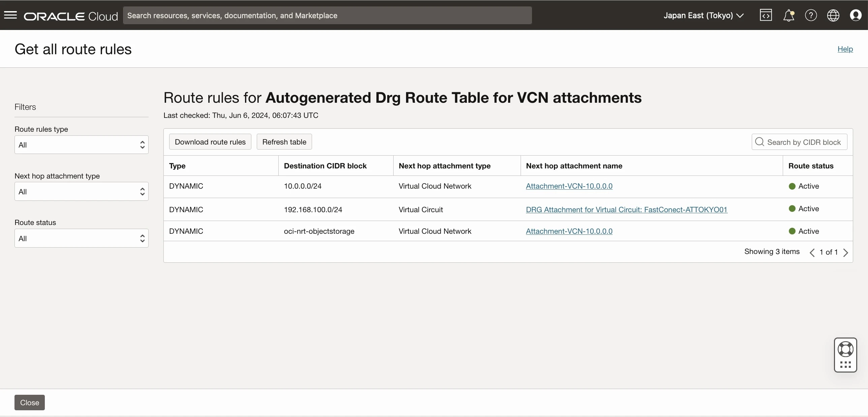Click the Refresh table button

284,142
